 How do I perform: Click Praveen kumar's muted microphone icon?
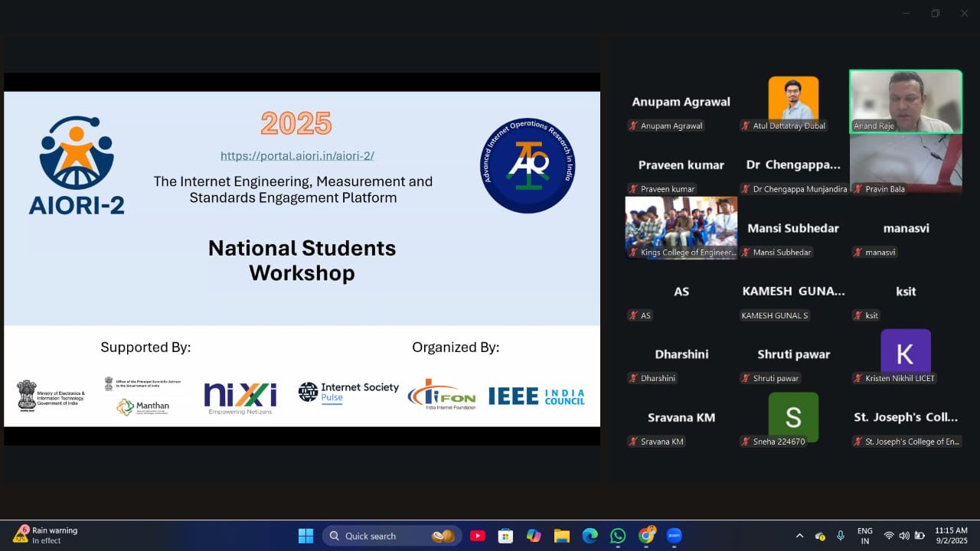(x=633, y=189)
